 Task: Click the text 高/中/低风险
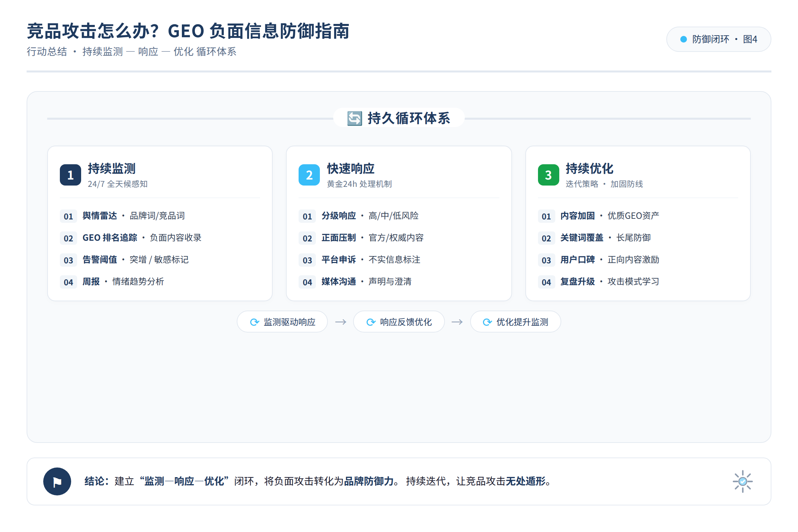tap(394, 216)
